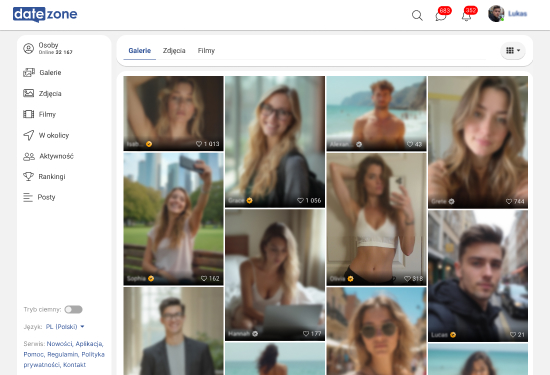The width and height of the screenshot is (550, 375).
Task: Click heart icon on Sophia's photo
Action: pos(204,279)
